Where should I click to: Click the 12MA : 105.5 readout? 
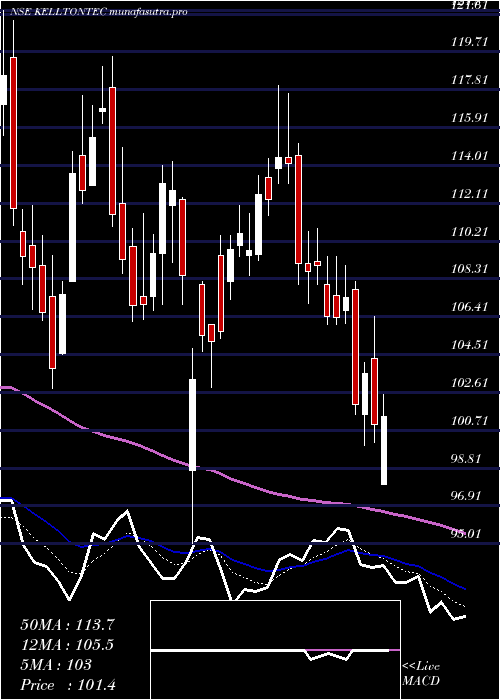tap(67, 645)
